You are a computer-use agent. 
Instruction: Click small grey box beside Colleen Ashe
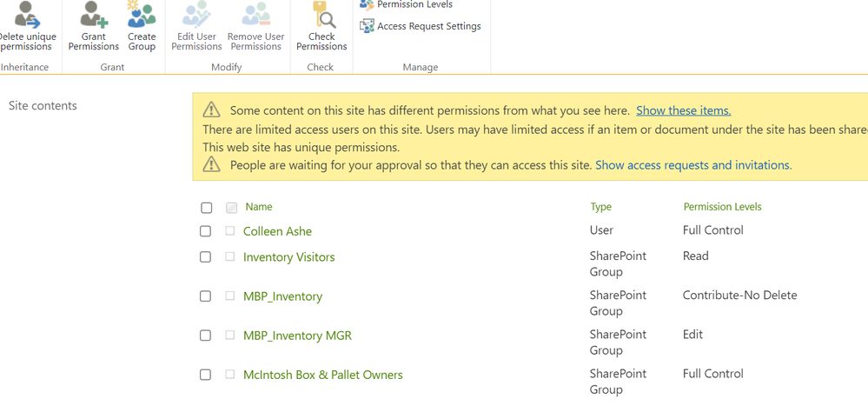tap(229, 230)
